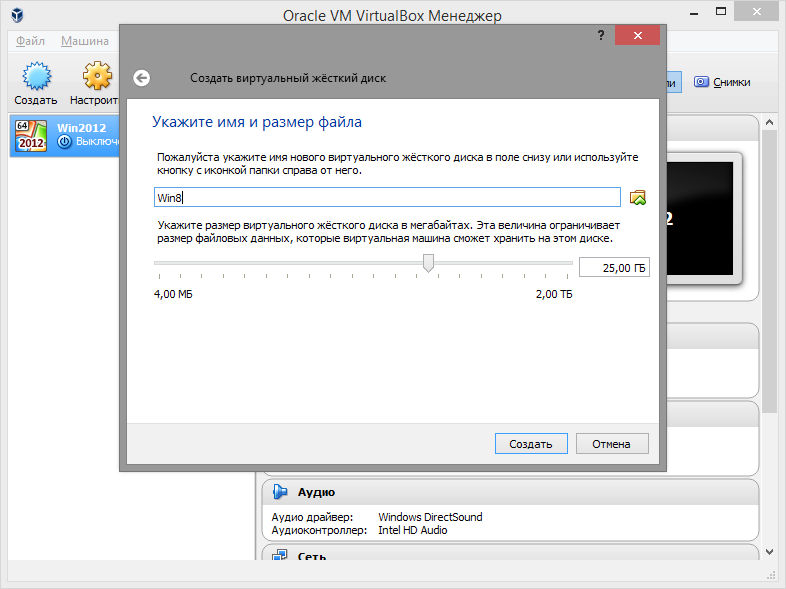Click the Сеть section network icon
The height and width of the screenshot is (589, 786).
pos(279,555)
